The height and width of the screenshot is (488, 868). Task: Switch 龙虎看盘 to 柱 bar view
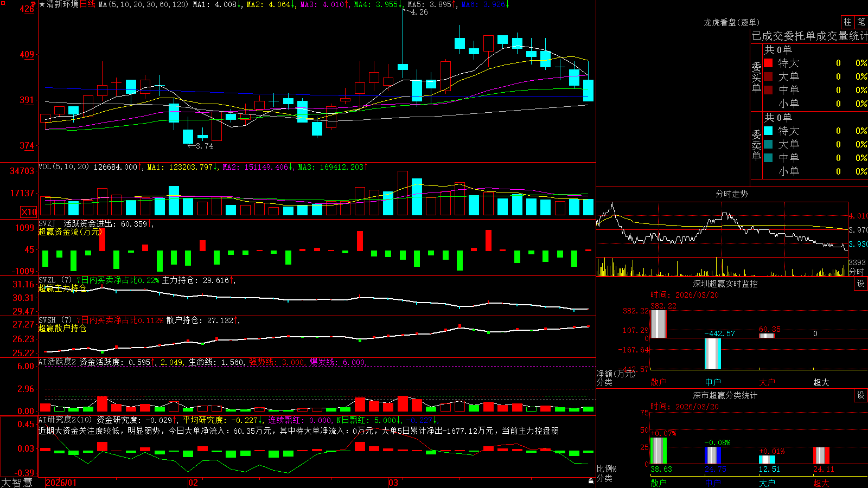pyautogui.click(x=847, y=22)
